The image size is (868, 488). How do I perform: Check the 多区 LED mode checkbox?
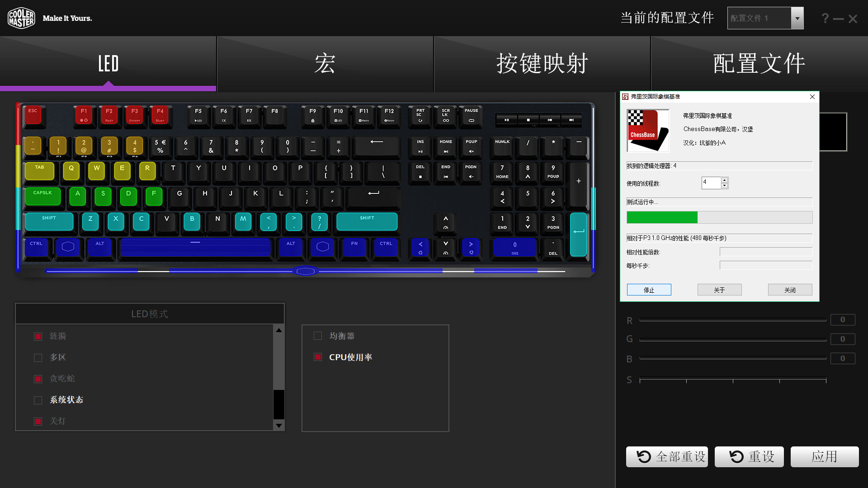click(x=38, y=357)
